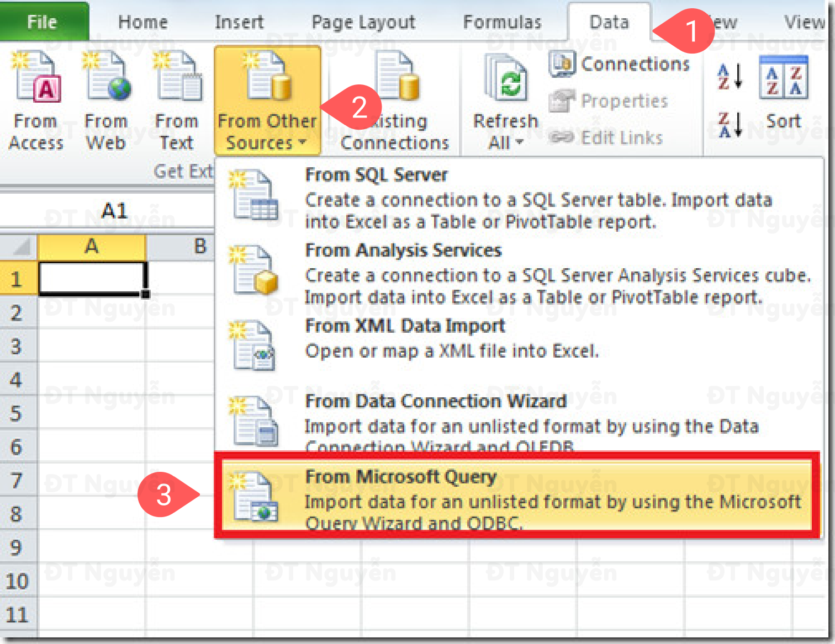Switch to the Insert tab
This screenshot has height=644, width=835.
point(239,22)
